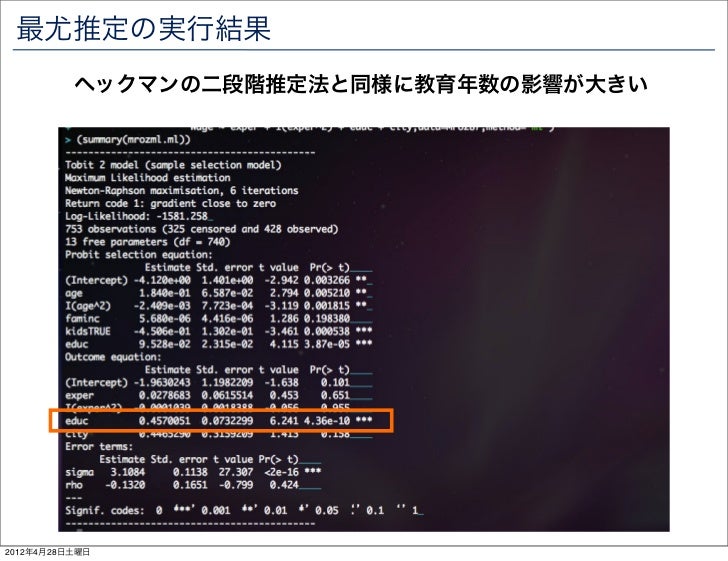Select the Log-Likelihood: -1581.258 value

point(136,216)
